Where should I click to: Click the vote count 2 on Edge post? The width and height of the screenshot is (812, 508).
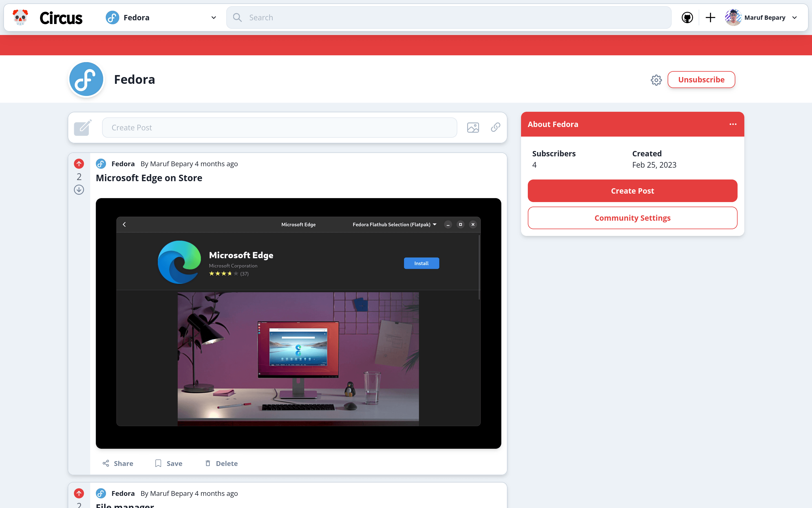tap(79, 177)
